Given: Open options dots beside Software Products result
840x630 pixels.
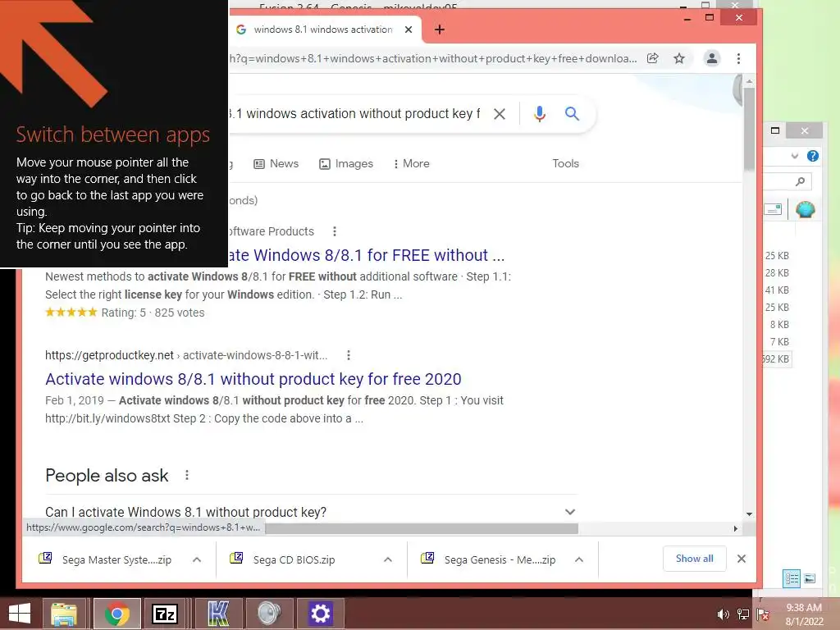Looking at the screenshot, I should click(335, 231).
